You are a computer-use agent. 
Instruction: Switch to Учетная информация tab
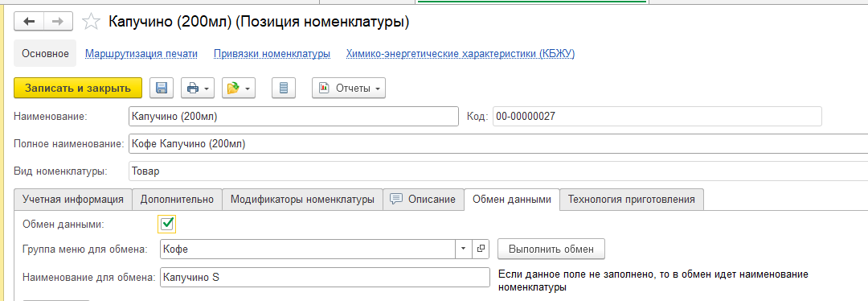pos(72,199)
